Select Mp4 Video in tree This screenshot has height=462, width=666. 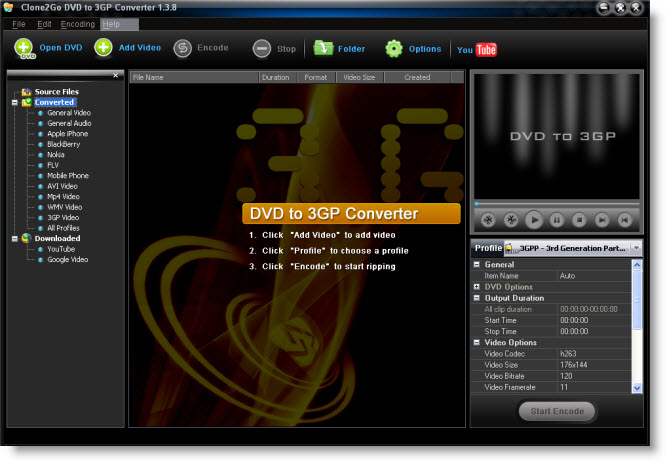63,197
